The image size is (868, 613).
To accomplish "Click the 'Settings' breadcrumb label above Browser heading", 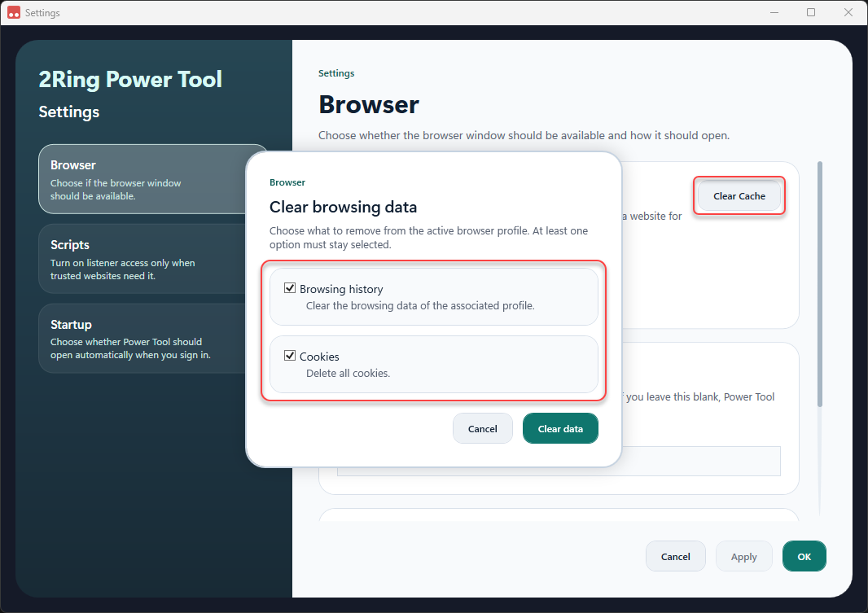I will click(336, 73).
